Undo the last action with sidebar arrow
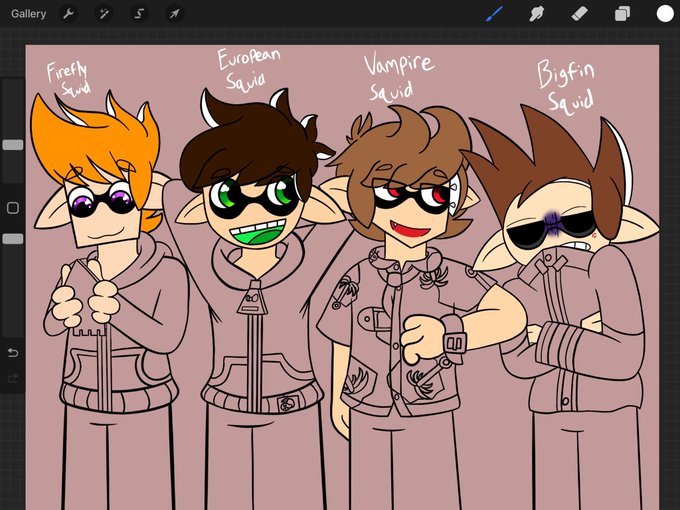The width and height of the screenshot is (680, 510). 13,353
